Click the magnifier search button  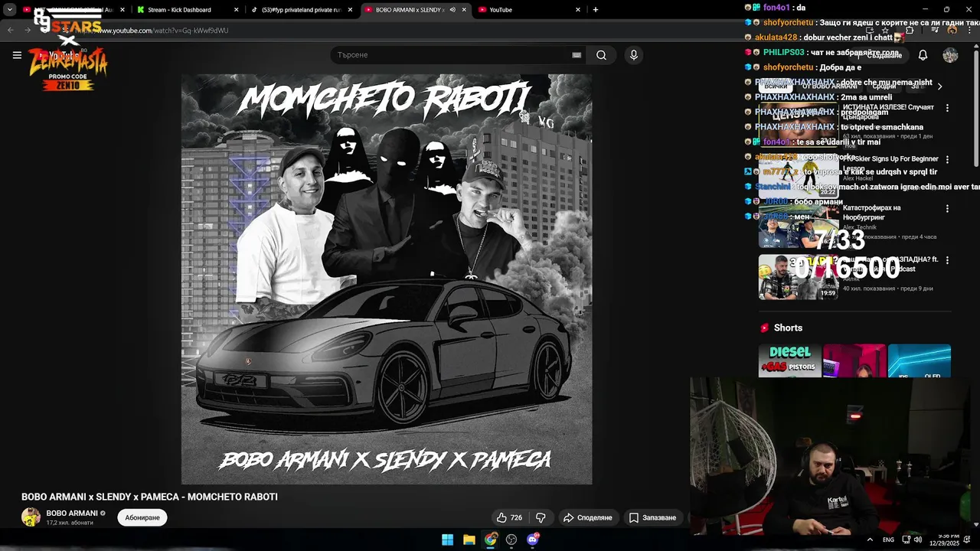pos(601,55)
